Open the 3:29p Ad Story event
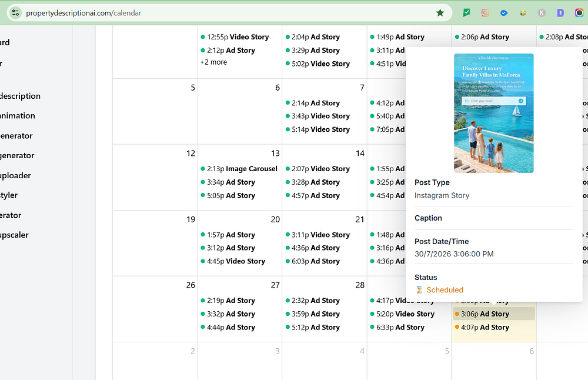The height and width of the screenshot is (380, 588). pyautogui.click(x=313, y=50)
